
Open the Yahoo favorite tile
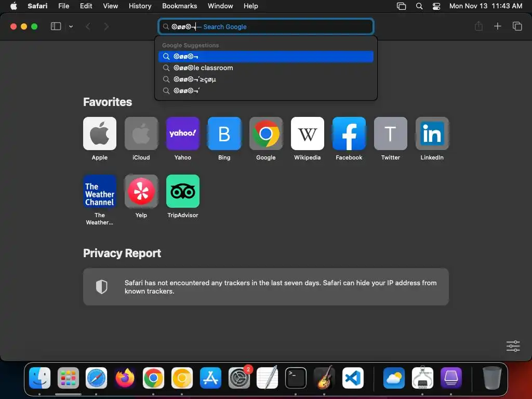(182, 134)
